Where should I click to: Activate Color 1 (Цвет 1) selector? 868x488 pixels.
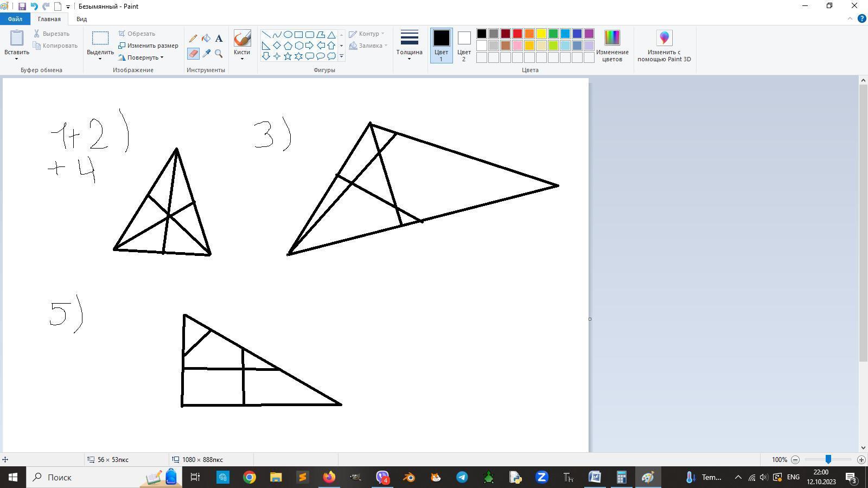pyautogui.click(x=441, y=46)
